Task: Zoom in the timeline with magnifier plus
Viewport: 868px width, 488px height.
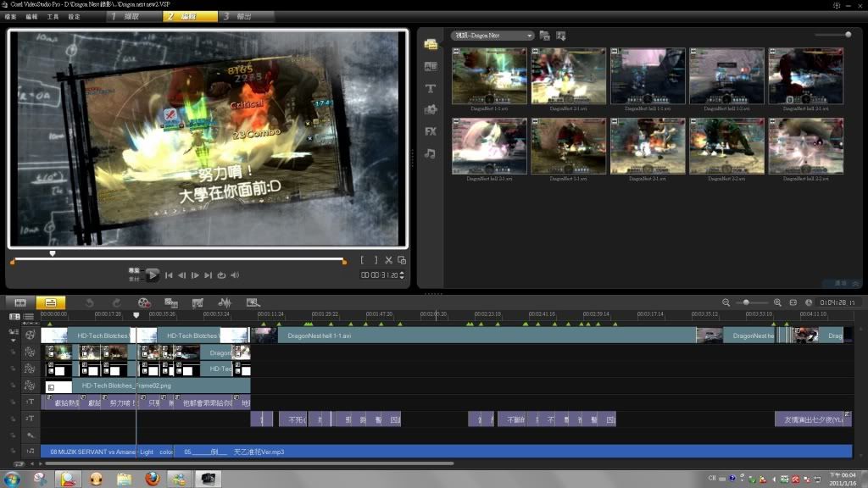Action: point(777,302)
